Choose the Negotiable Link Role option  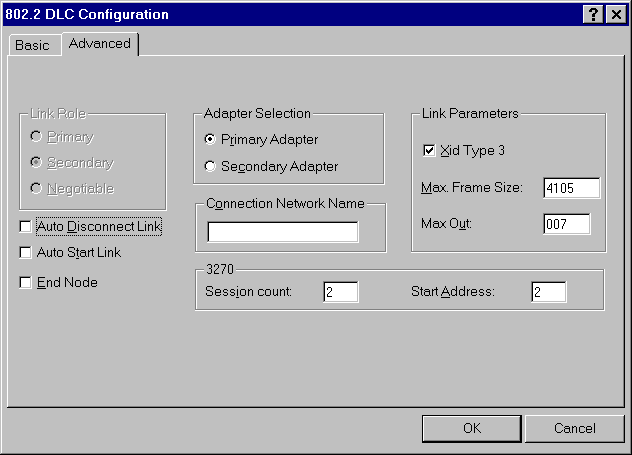pyautogui.click(x=36, y=189)
